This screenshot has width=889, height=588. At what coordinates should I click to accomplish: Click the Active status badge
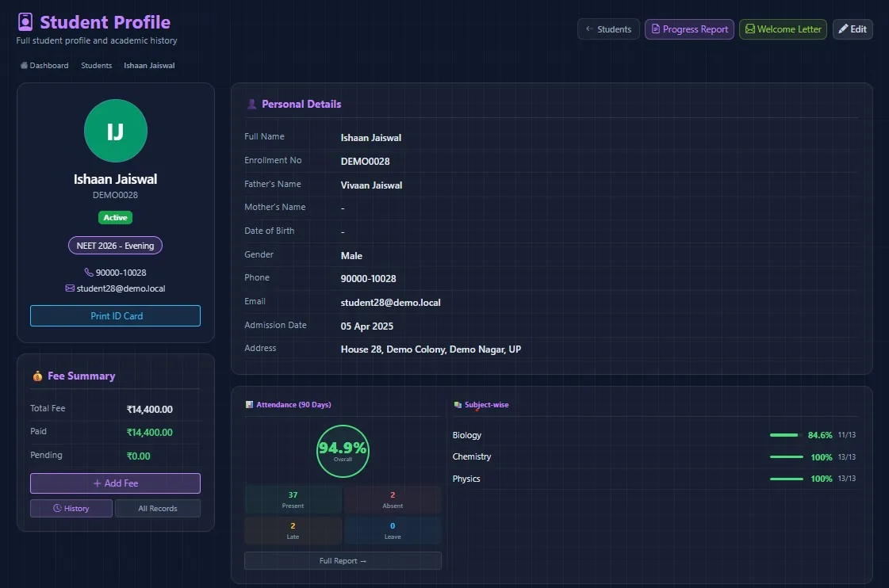pos(116,217)
